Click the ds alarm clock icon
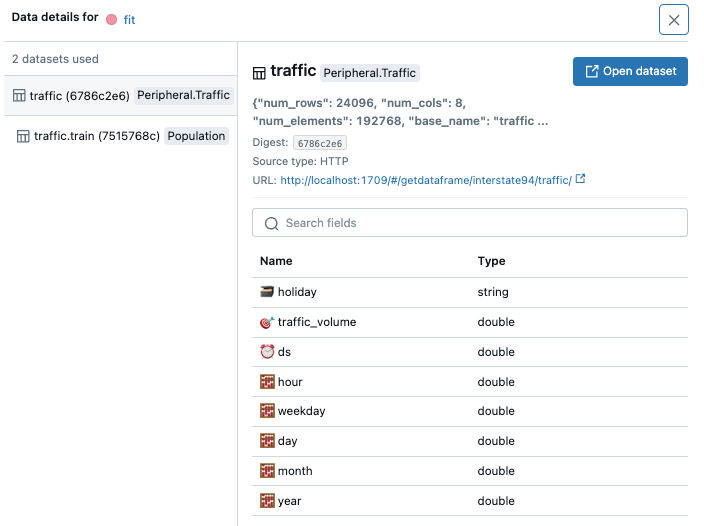This screenshot has height=526, width=704. [267, 352]
